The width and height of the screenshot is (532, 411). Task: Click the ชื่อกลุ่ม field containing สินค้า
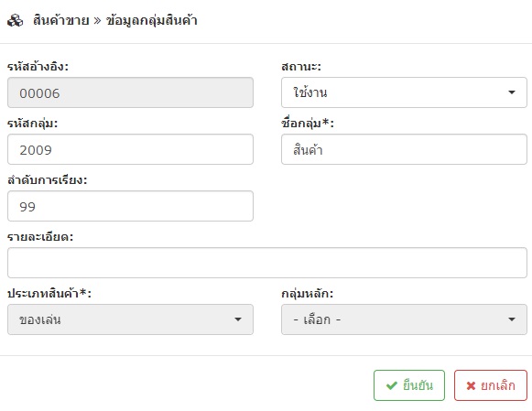pos(404,149)
